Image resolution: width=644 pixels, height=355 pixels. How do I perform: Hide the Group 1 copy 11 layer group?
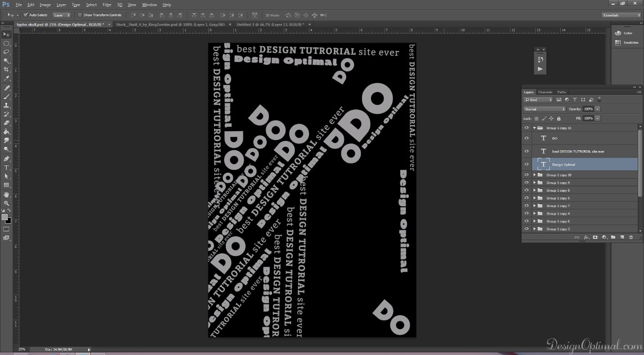point(527,128)
